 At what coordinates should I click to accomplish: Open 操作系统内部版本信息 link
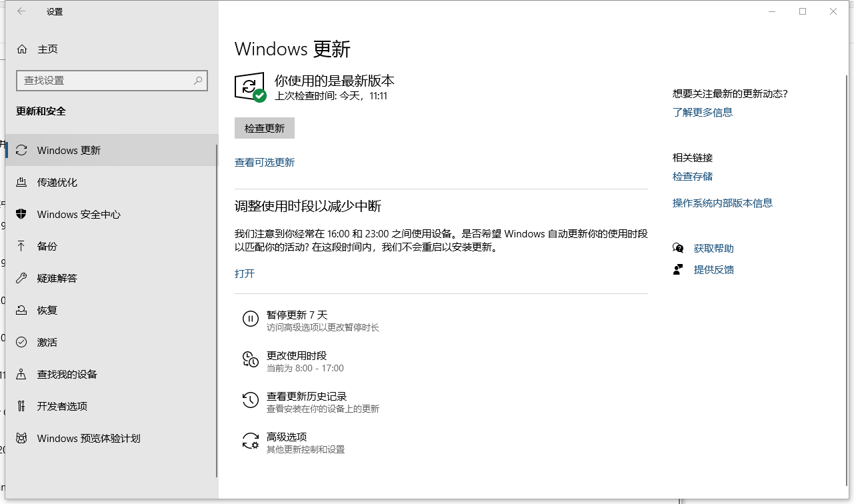(x=723, y=203)
